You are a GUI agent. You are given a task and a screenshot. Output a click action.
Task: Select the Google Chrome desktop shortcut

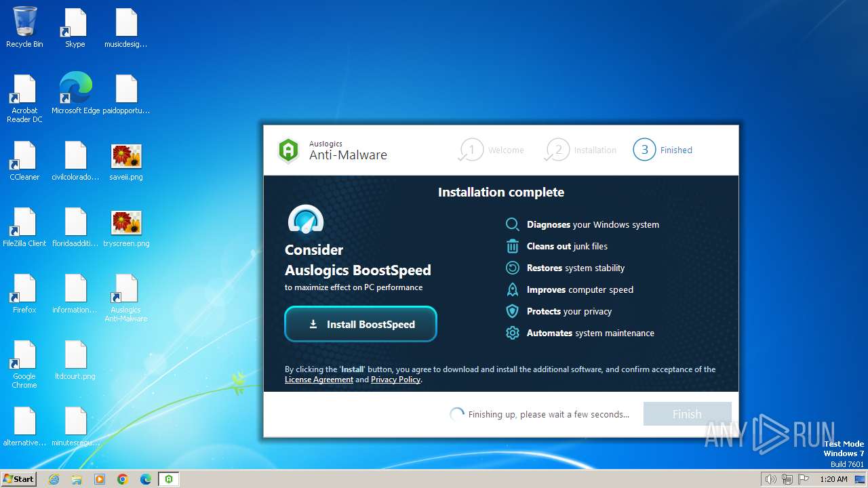tap(24, 364)
